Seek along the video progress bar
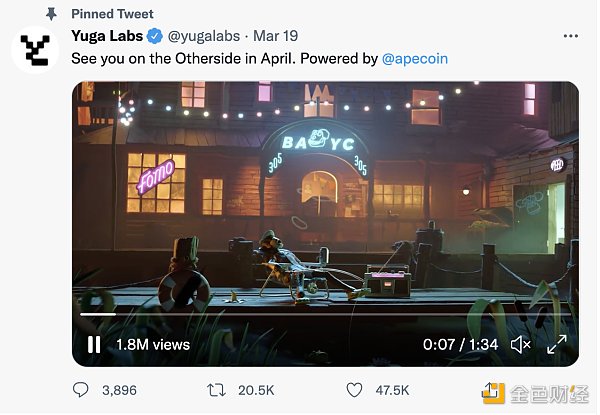600x415 pixels. (325, 314)
